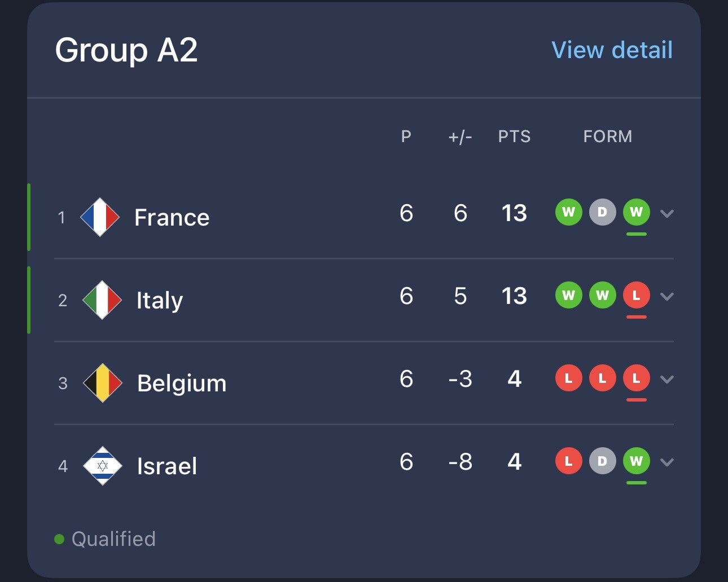Click the Group A2 title

[x=126, y=50]
